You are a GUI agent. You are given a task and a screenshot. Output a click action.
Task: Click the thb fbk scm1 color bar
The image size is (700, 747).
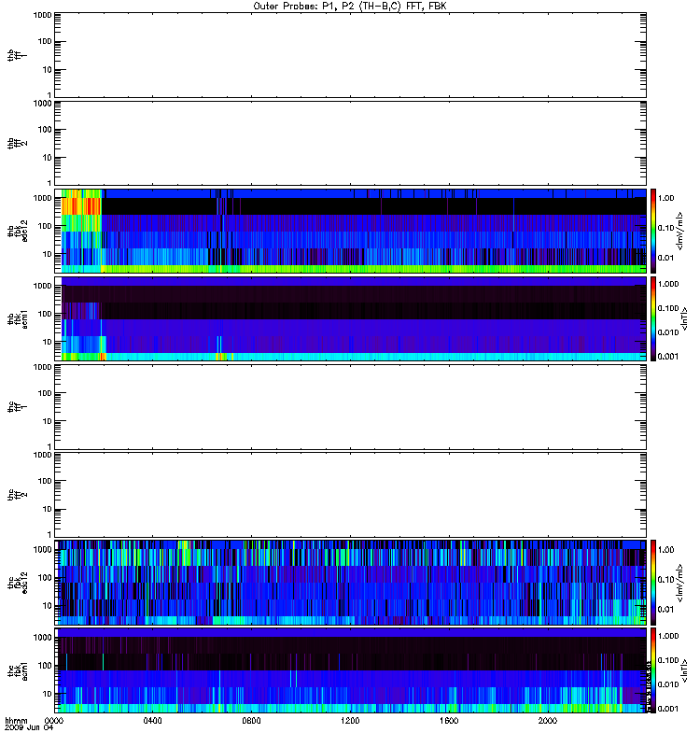pos(653,318)
